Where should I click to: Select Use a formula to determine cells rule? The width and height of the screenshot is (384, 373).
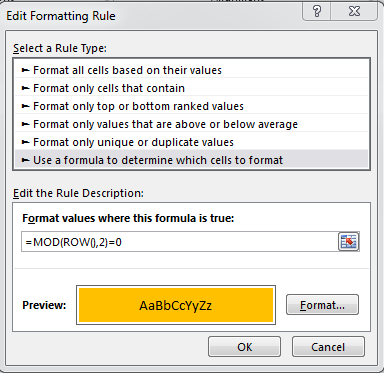click(x=191, y=160)
